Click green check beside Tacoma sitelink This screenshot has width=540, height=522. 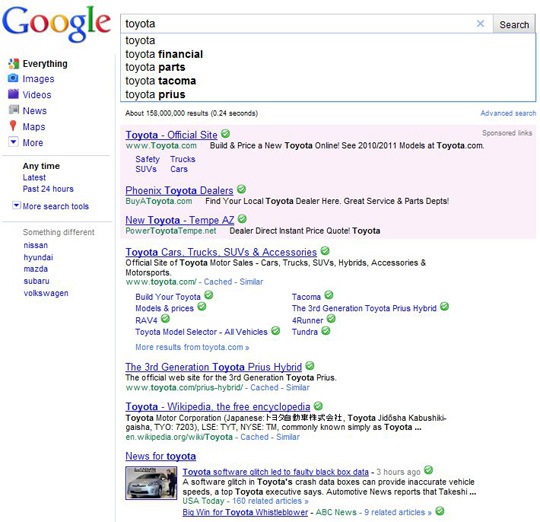click(329, 294)
